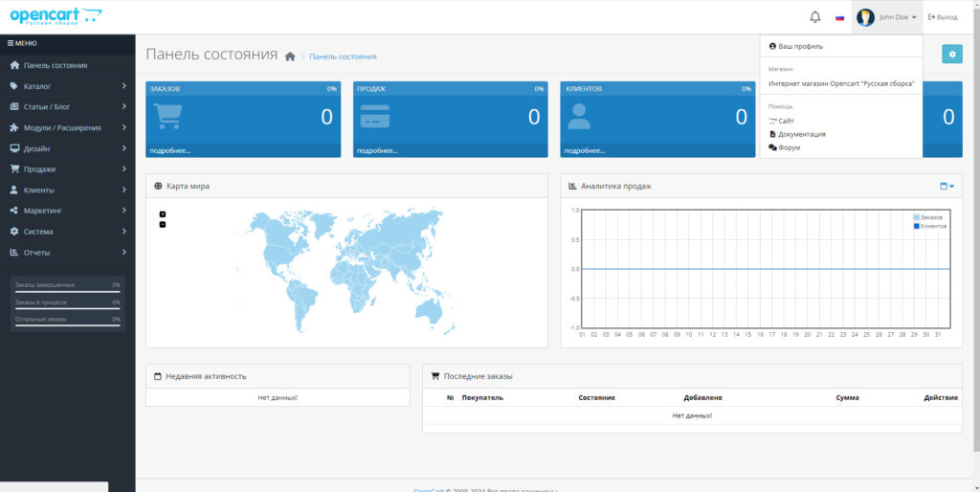
Task: Click the gear settings button
Action: tap(952, 55)
